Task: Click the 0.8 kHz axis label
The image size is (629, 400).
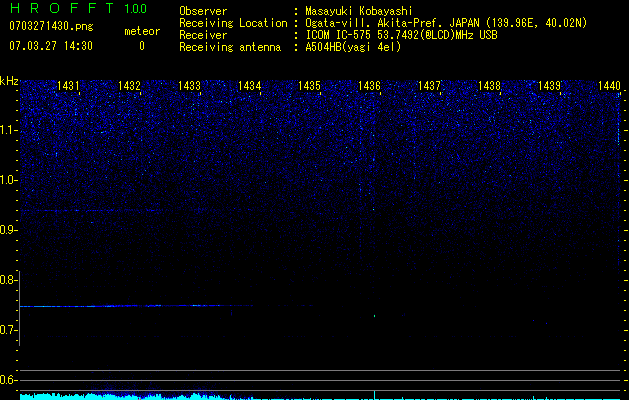Action: [8, 280]
